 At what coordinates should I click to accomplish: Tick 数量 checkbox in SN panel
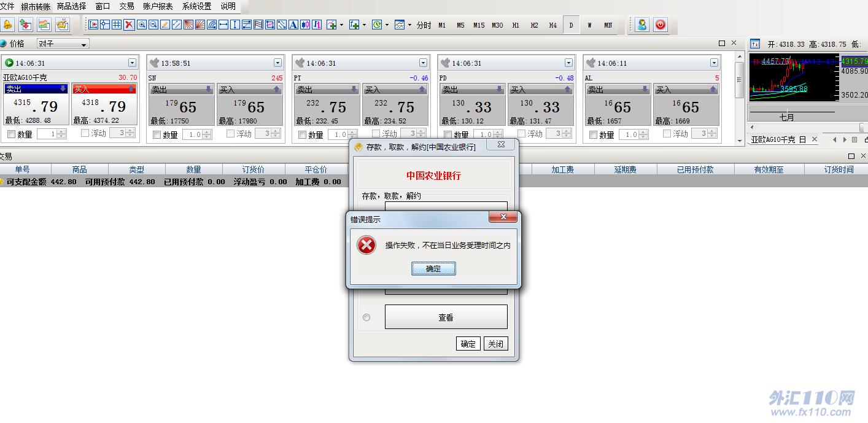click(157, 134)
